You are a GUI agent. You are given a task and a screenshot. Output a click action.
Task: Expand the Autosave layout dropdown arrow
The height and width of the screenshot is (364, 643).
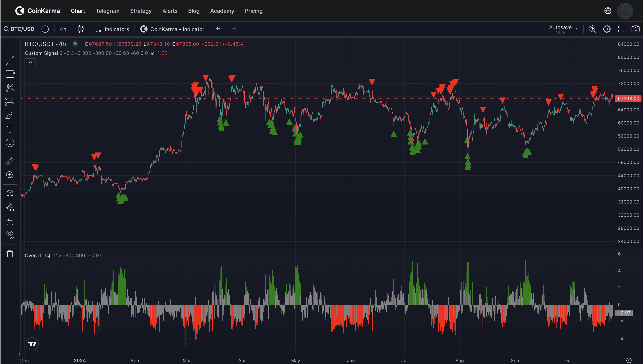pos(578,29)
